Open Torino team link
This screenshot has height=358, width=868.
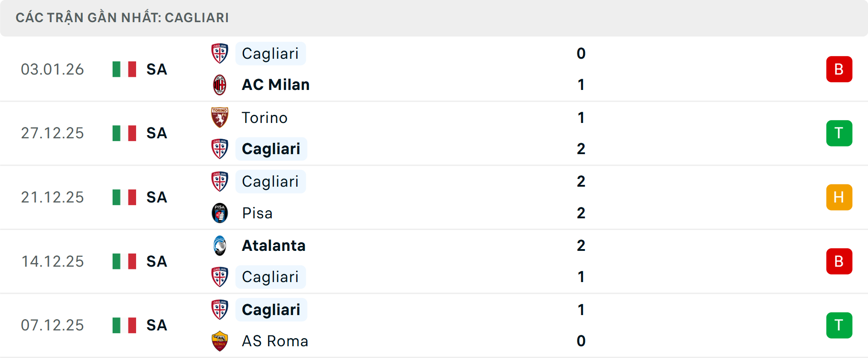[x=264, y=118]
